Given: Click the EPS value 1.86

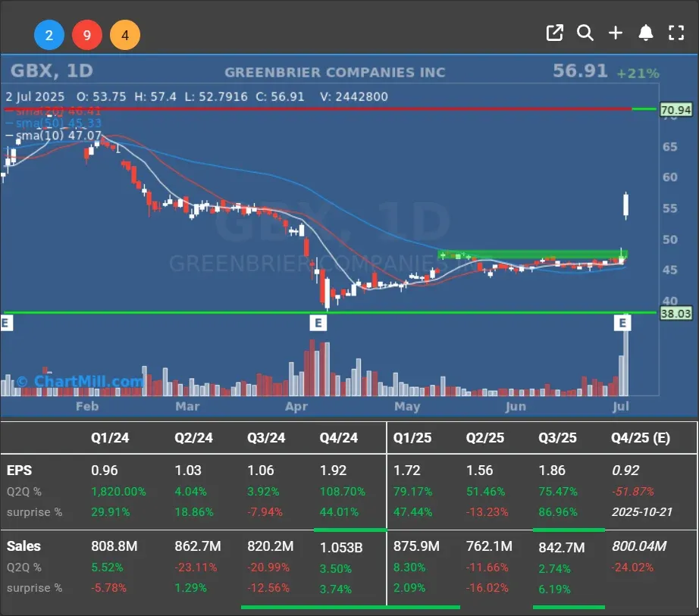Looking at the screenshot, I should 552,471.
